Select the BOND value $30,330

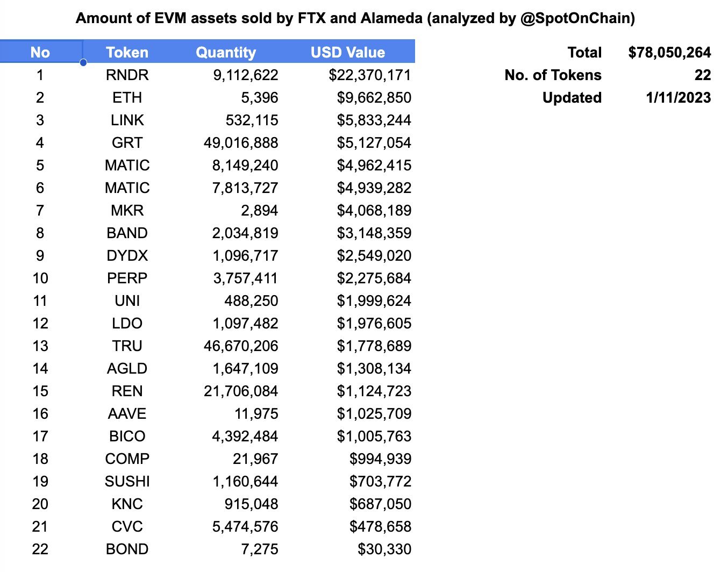[x=384, y=549]
